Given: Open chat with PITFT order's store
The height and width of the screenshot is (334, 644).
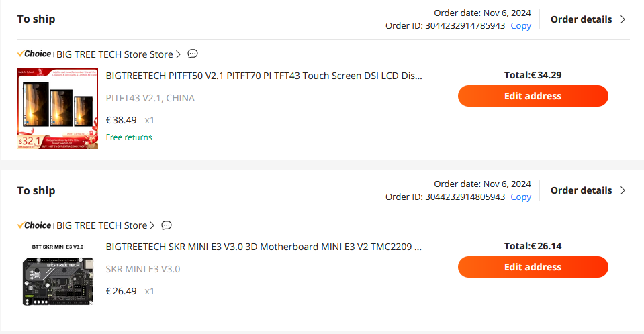Looking at the screenshot, I should point(193,54).
